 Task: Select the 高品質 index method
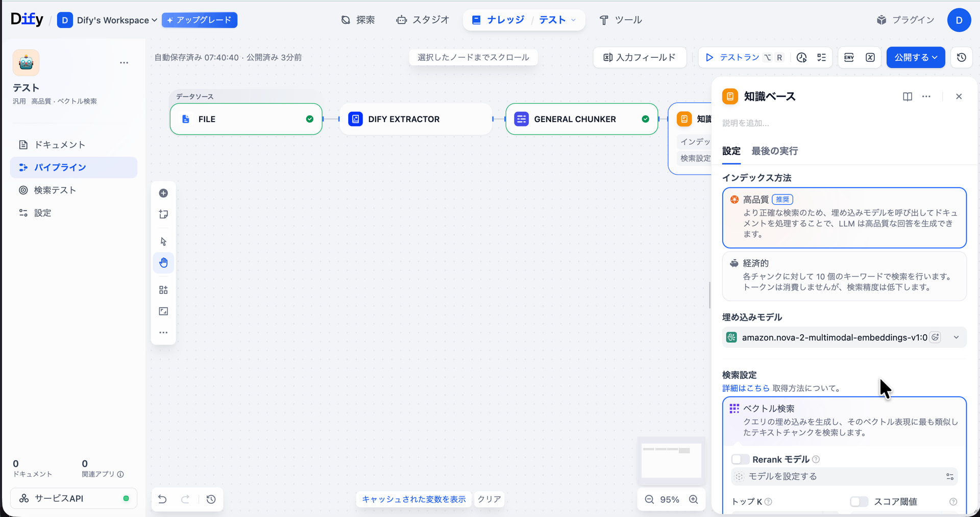[844, 218]
